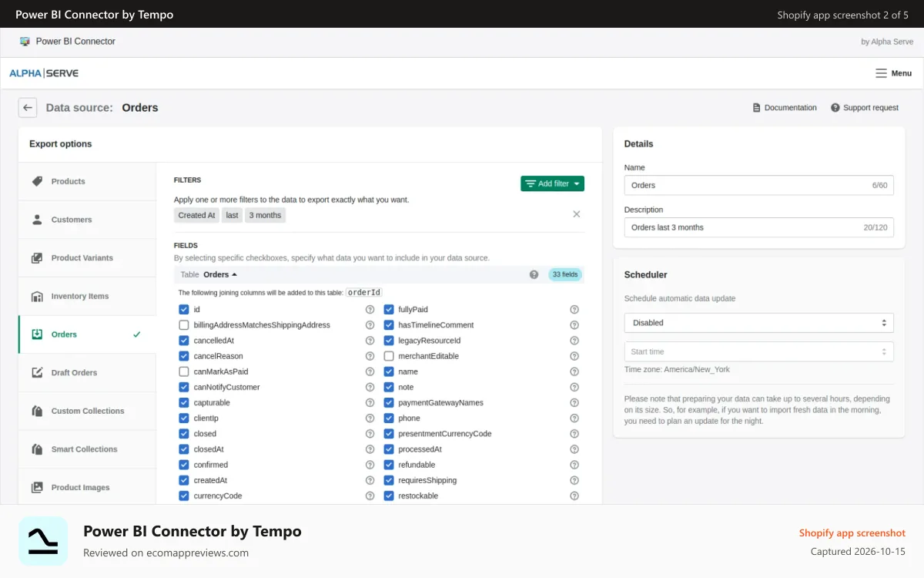Click help icon for restockable field
Image resolution: width=924 pixels, height=578 pixels.
click(x=574, y=496)
